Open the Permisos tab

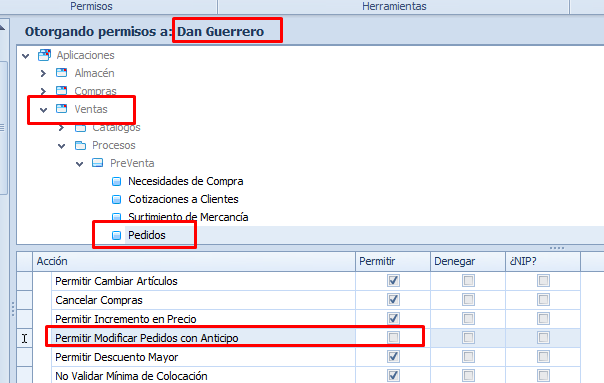click(91, 6)
